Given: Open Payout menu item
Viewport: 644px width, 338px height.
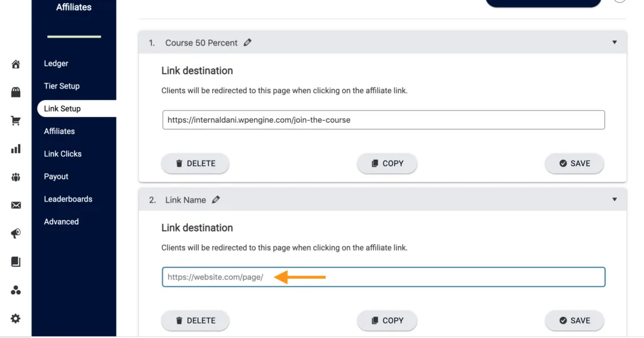Looking at the screenshot, I should point(56,176).
